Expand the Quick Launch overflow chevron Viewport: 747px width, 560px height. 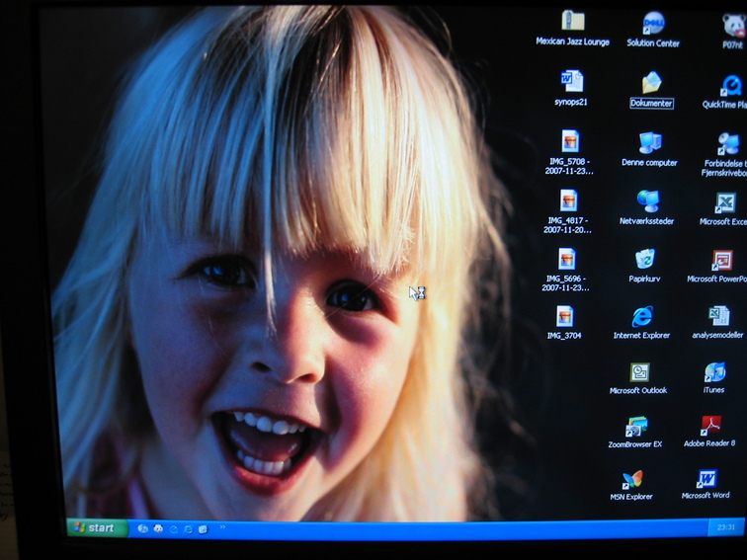(x=222, y=527)
